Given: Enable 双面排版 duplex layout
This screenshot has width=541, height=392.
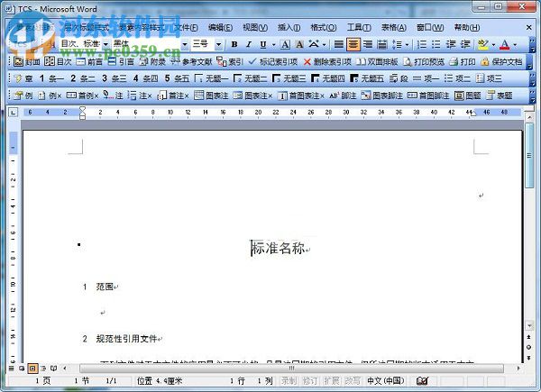Looking at the screenshot, I should click(377, 61).
